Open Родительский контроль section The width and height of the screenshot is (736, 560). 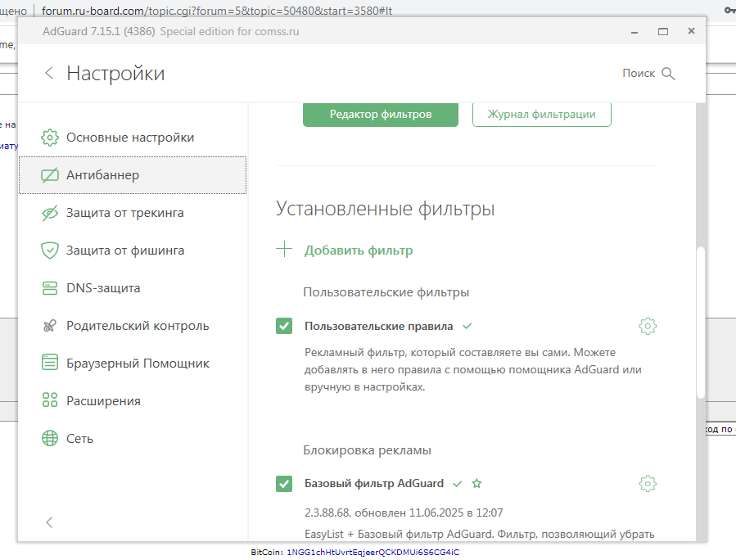point(133,325)
